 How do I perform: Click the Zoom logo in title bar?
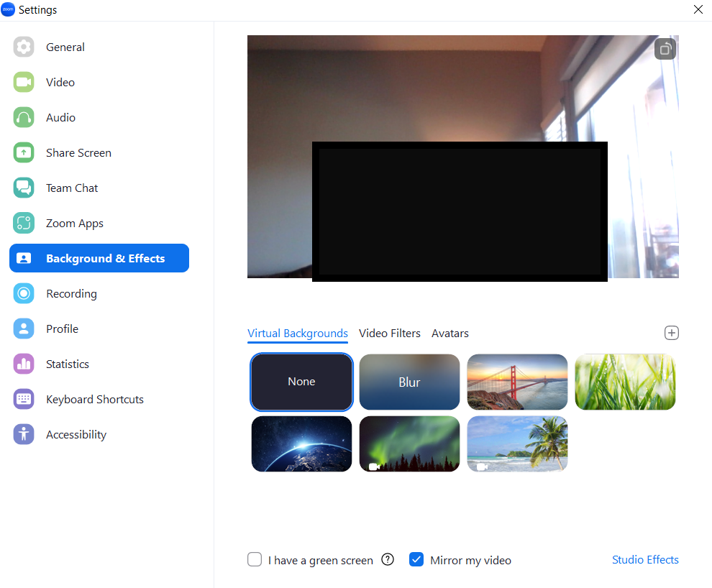8,9
